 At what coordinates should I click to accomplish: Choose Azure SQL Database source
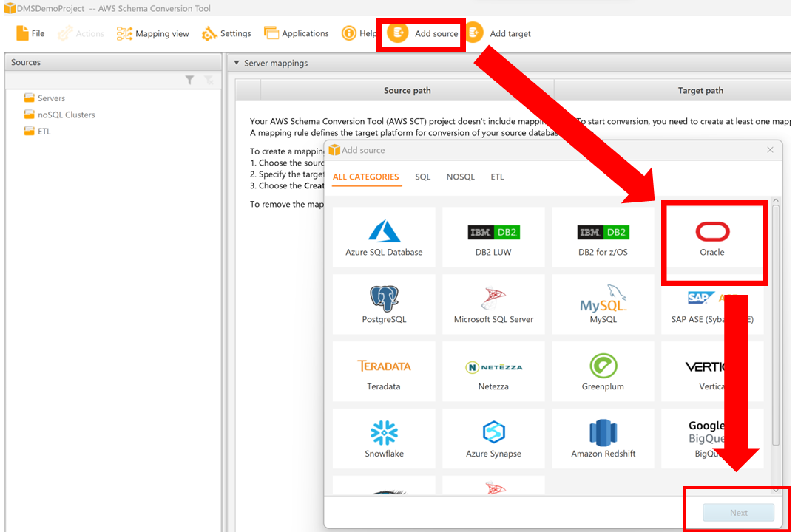[x=384, y=237]
